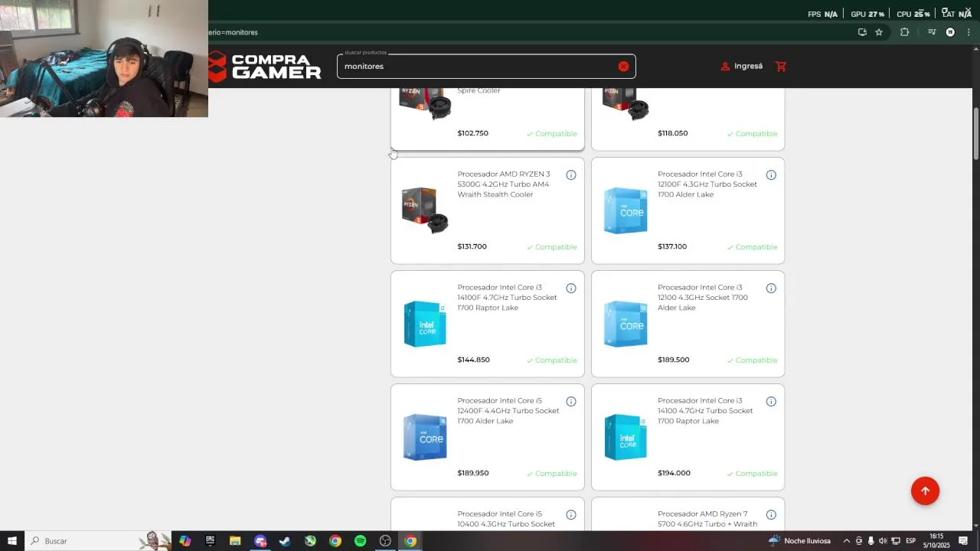Click Compatible label on $194.000 card
The width and height of the screenshot is (980, 551).
[x=752, y=474]
